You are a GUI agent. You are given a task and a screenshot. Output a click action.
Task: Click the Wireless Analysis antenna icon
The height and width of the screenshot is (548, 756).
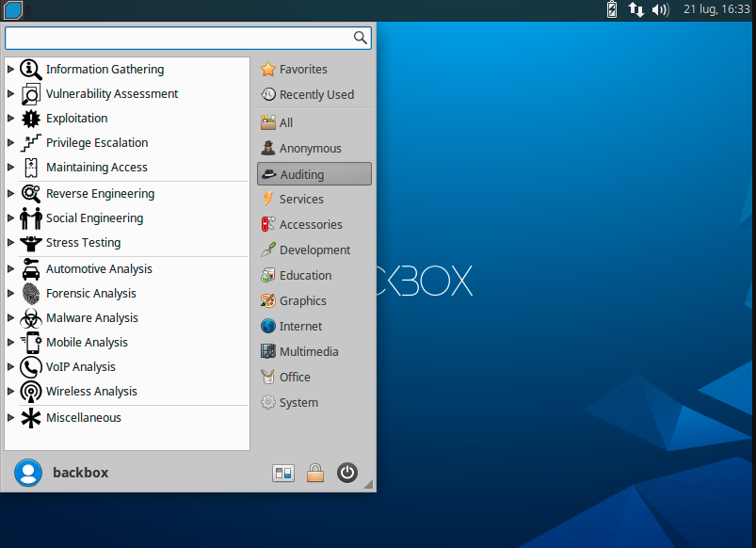pos(31,392)
